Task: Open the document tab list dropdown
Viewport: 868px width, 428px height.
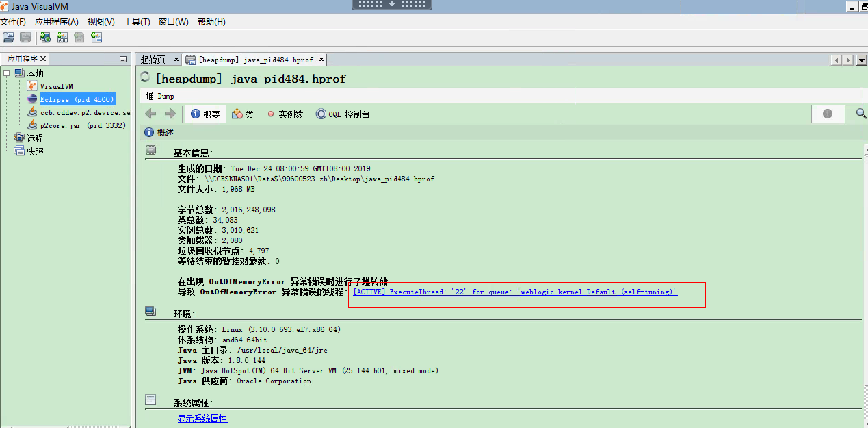Action: coord(861,60)
